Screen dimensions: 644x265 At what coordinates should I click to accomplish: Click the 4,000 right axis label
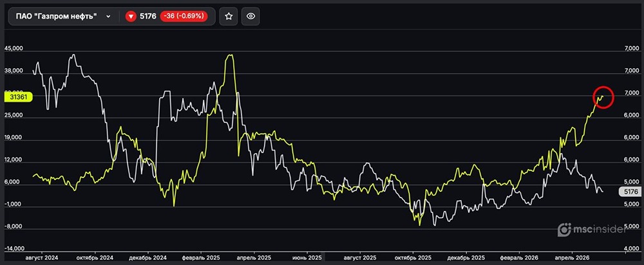pyautogui.click(x=631, y=248)
